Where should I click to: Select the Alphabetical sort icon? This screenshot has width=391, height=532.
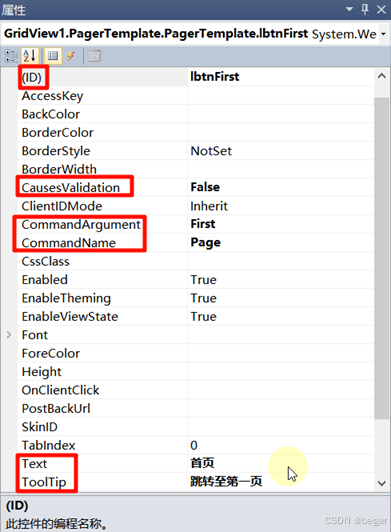coord(30,56)
